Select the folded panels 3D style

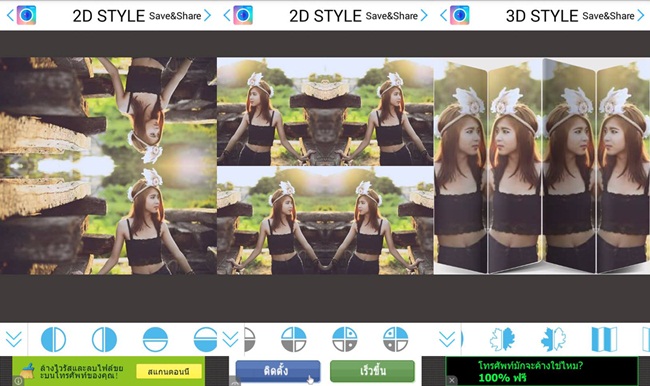coord(604,339)
